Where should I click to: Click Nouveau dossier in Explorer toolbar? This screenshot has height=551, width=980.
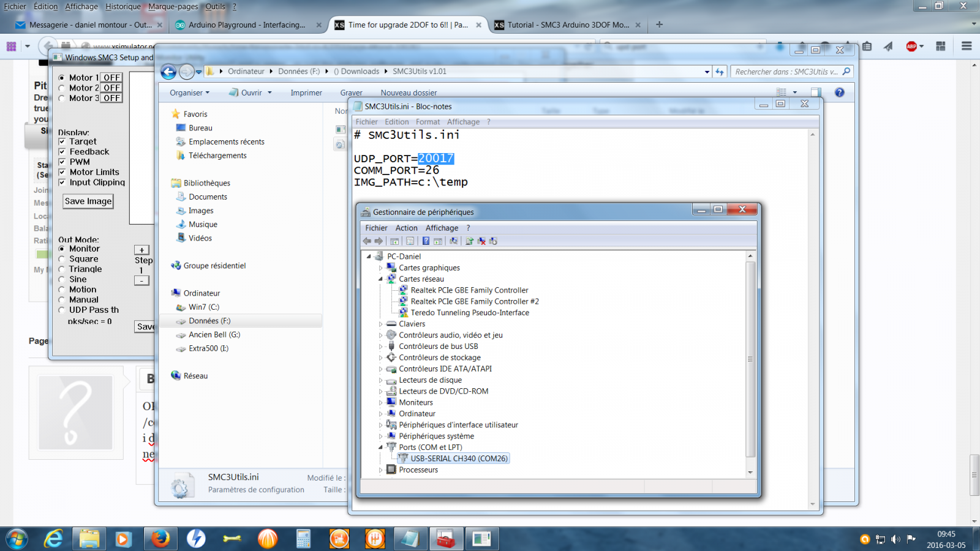point(409,93)
